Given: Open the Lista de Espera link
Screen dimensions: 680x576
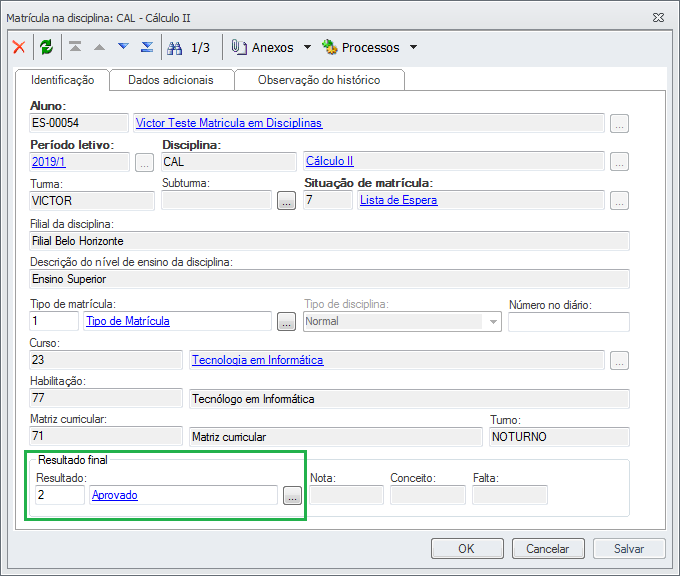Looking at the screenshot, I should coord(399,200).
